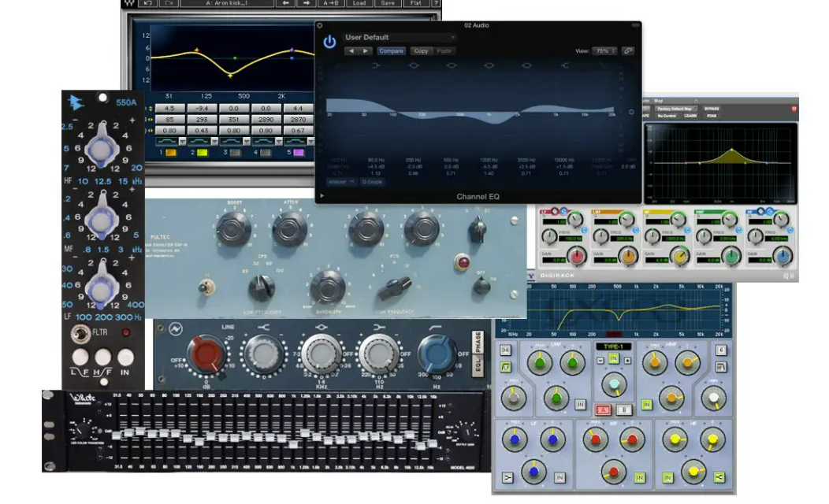The width and height of the screenshot is (829, 504).
Task: Click the 16k fader on White graphic EQ
Action: (x=433, y=444)
